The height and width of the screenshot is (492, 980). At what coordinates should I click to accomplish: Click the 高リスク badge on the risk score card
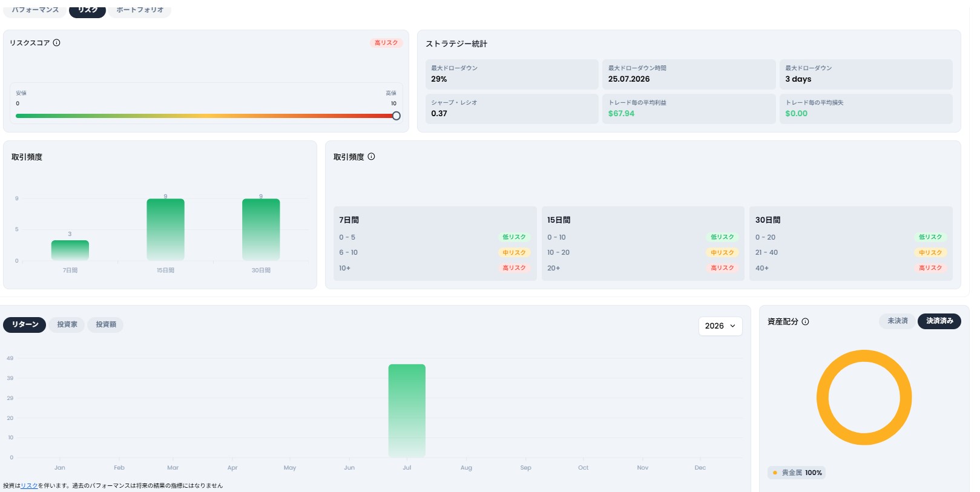[386, 42]
